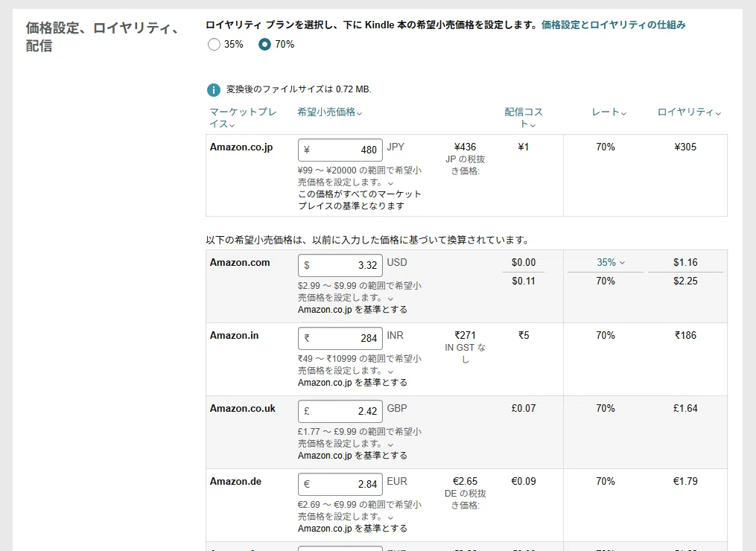
Task: Edit the Amazon.de EUR price field
Action: [x=340, y=484]
